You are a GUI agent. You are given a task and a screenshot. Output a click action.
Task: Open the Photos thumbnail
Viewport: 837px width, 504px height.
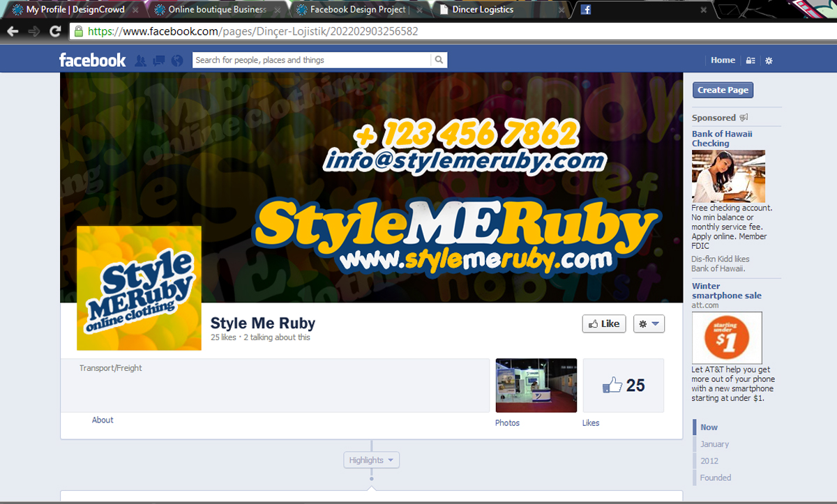coord(536,385)
